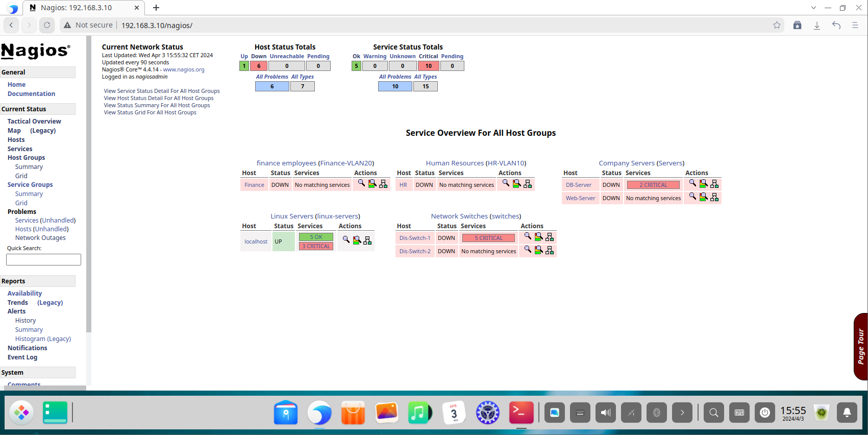Open the Network Switches host group link

pos(459,216)
